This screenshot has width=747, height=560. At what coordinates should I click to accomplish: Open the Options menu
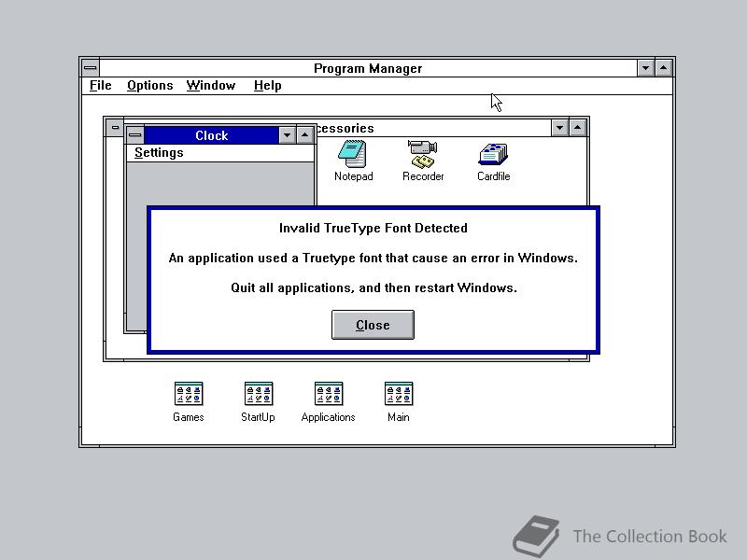point(149,86)
